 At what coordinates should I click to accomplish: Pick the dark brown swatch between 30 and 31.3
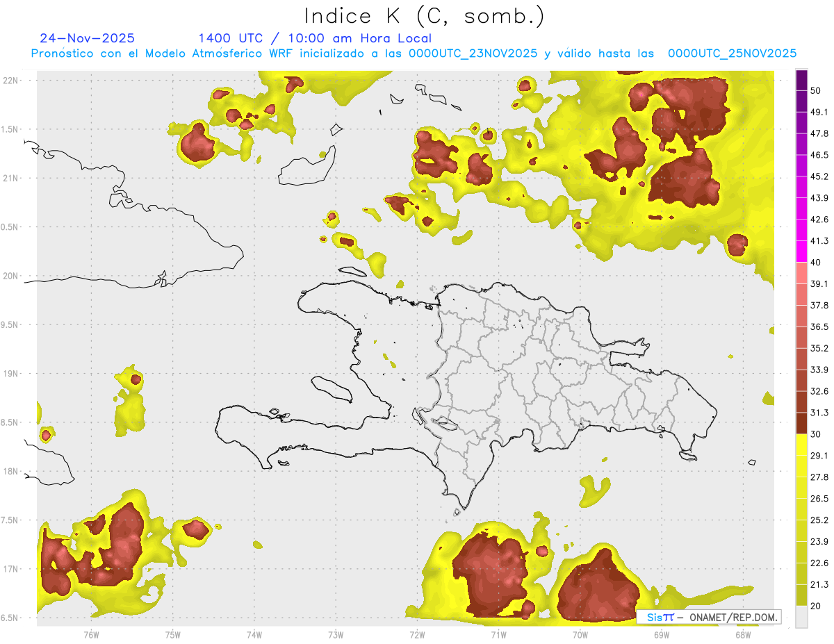801,423
